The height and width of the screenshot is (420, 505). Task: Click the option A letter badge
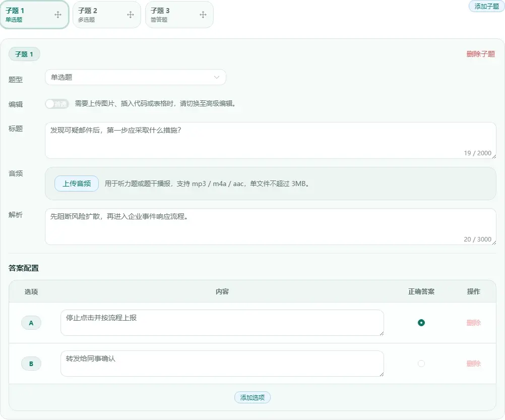tap(31, 323)
